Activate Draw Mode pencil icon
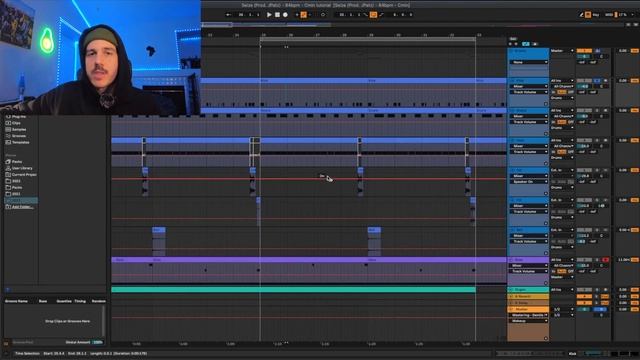This screenshot has height=360, width=640. click(x=581, y=15)
